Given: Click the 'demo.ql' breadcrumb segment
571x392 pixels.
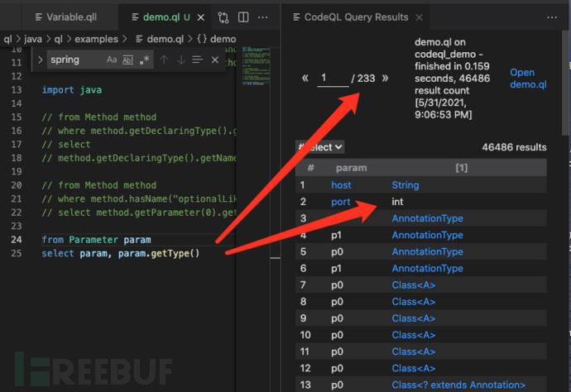Looking at the screenshot, I should [x=165, y=39].
